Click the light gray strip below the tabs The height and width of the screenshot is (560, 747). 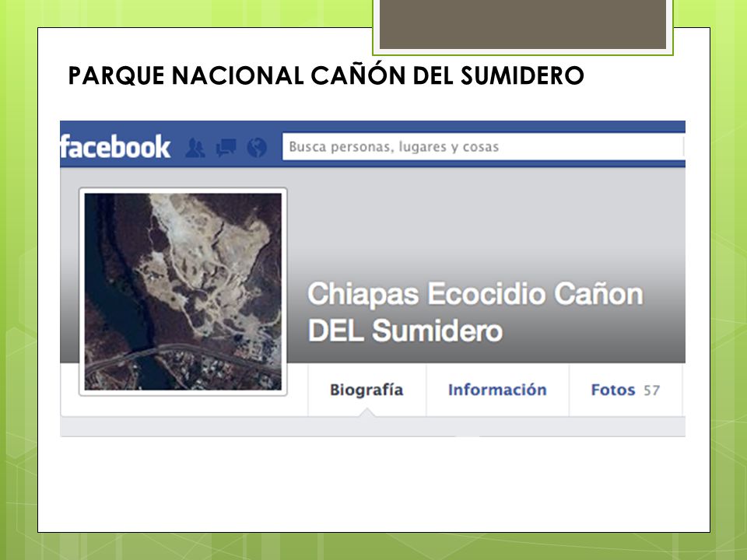tap(373, 427)
